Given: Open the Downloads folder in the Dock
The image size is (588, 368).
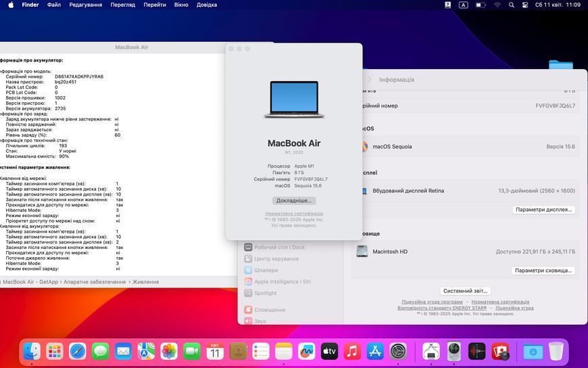Looking at the screenshot, I should tap(533, 352).
